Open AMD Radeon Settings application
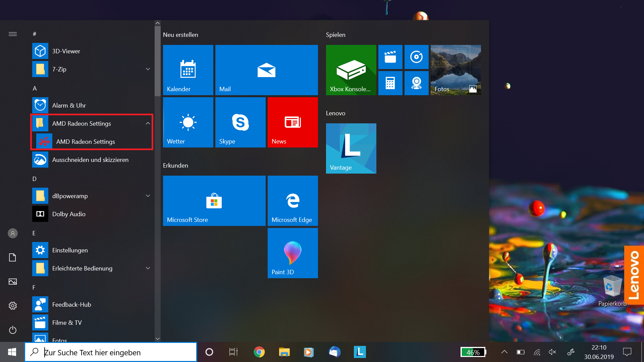The width and height of the screenshot is (644, 362). 85,141
